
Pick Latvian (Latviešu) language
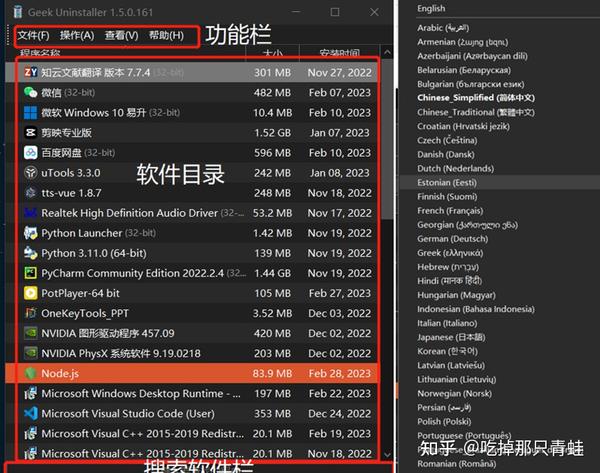click(451, 365)
